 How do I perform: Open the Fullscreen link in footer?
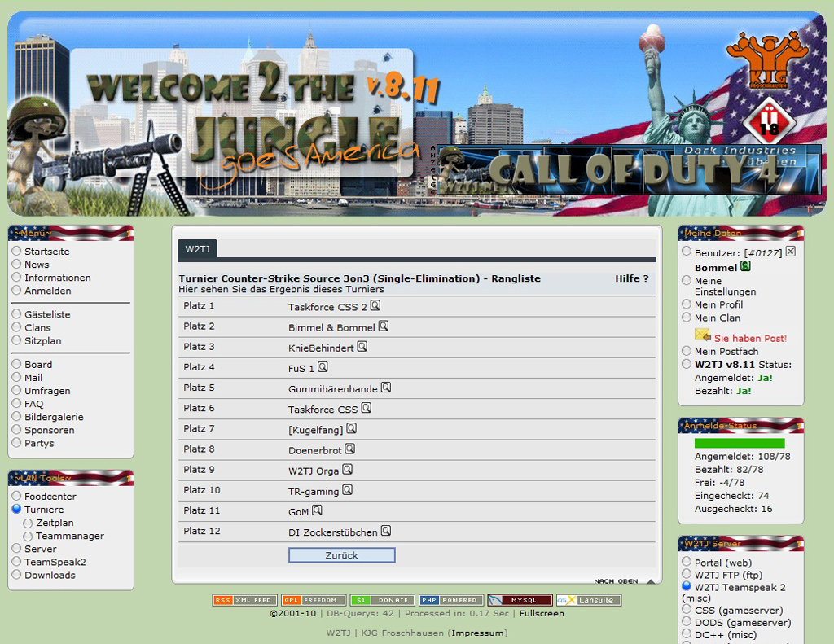coord(542,613)
